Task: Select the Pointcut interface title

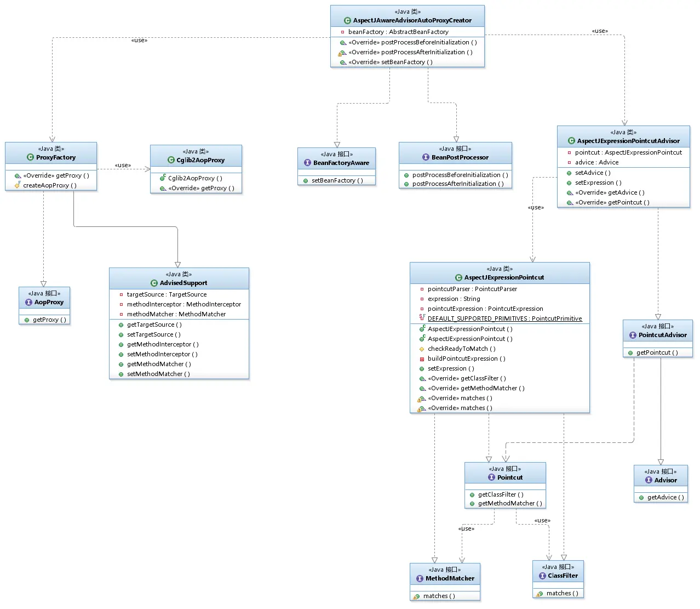Action: pos(510,477)
